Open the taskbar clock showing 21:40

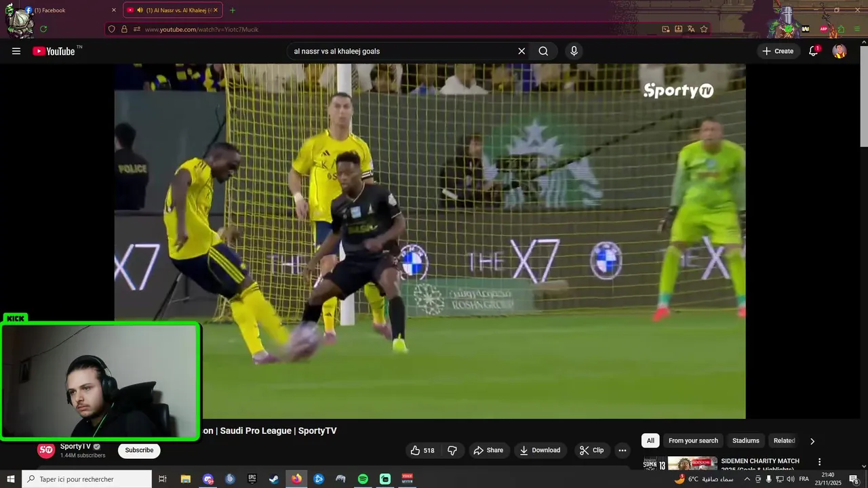828,479
